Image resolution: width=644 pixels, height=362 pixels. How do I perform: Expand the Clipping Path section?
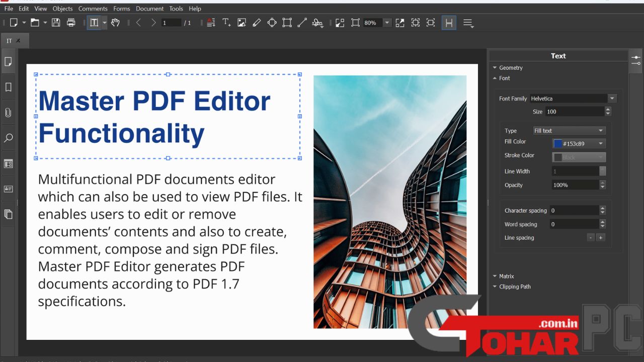pyautogui.click(x=511, y=287)
